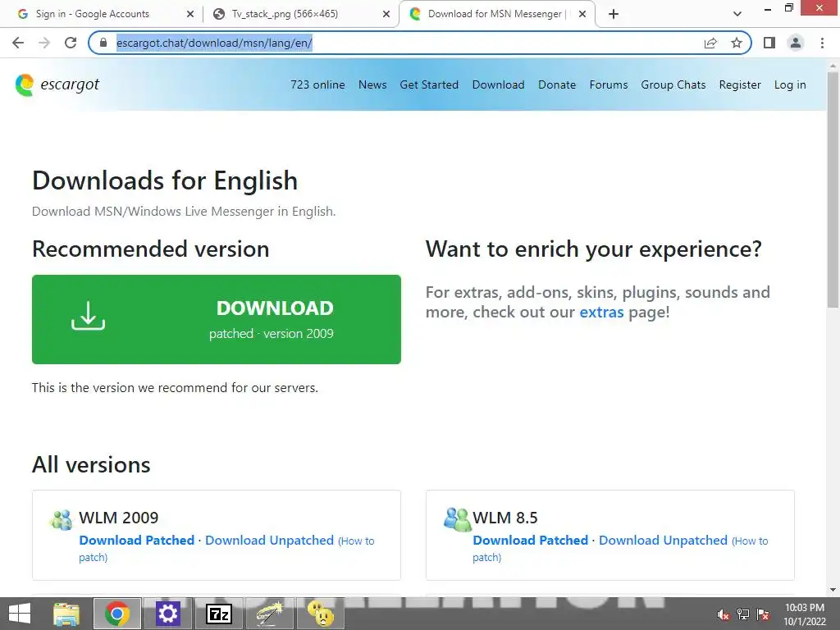
Task: Click Log in in the navbar
Action: pyautogui.click(x=790, y=84)
